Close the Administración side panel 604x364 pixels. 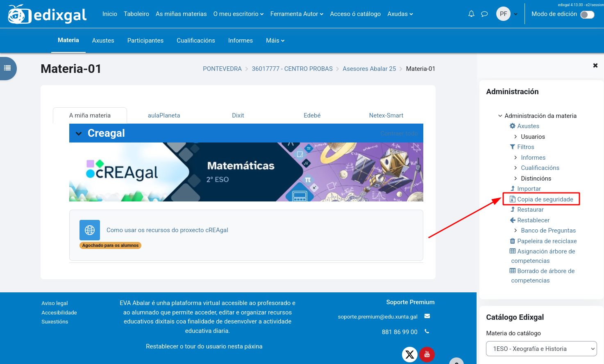tap(595, 65)
